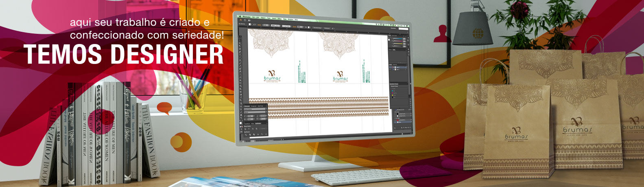Click the Apple menu icon
Image resolution: width=644 pixels, height=187 pixels.
pyautogui.click(x=240, y=16)
